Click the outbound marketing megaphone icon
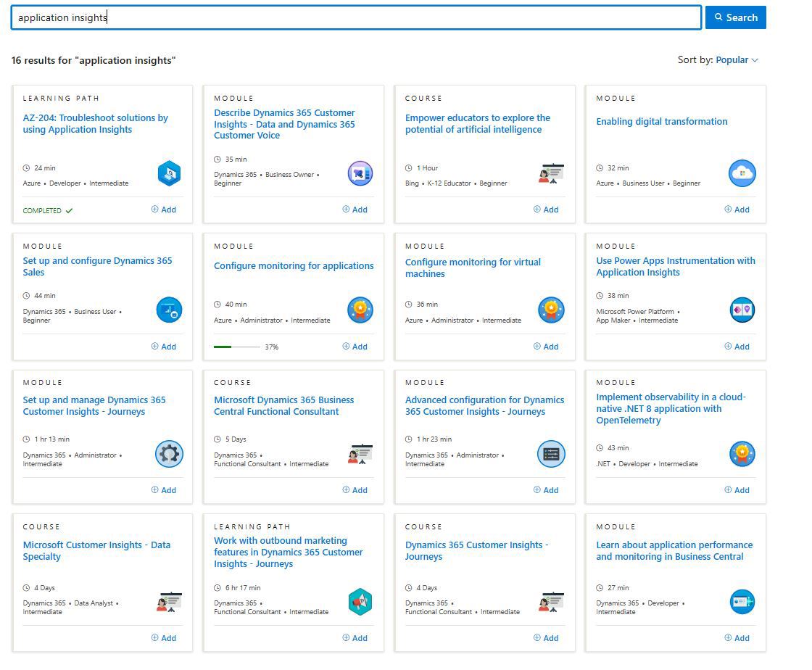 point(360,602)
